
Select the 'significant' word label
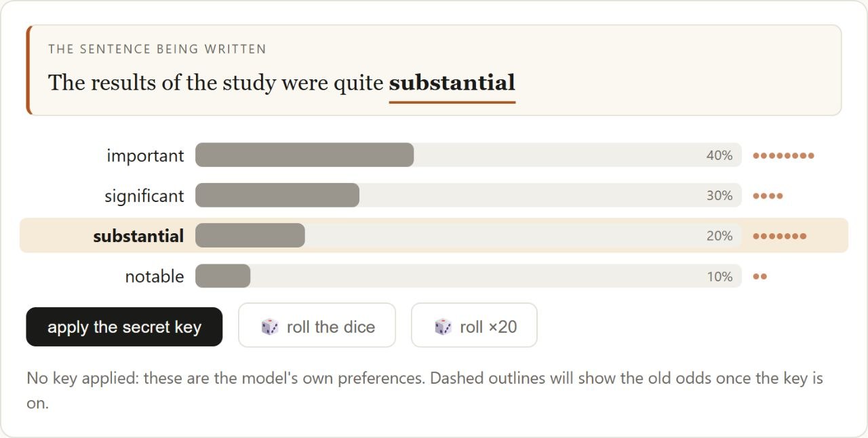(x=144, y=196)
